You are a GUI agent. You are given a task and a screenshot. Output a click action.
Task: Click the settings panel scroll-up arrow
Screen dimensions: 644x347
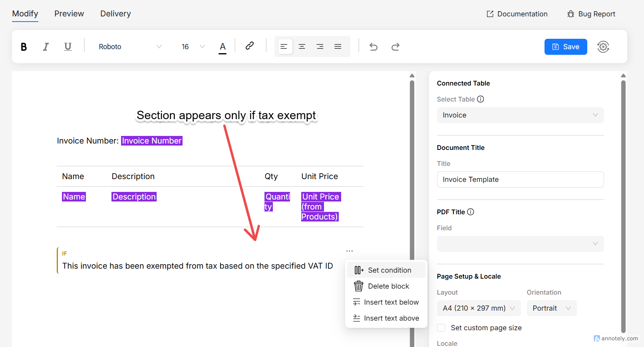point(623,76)
